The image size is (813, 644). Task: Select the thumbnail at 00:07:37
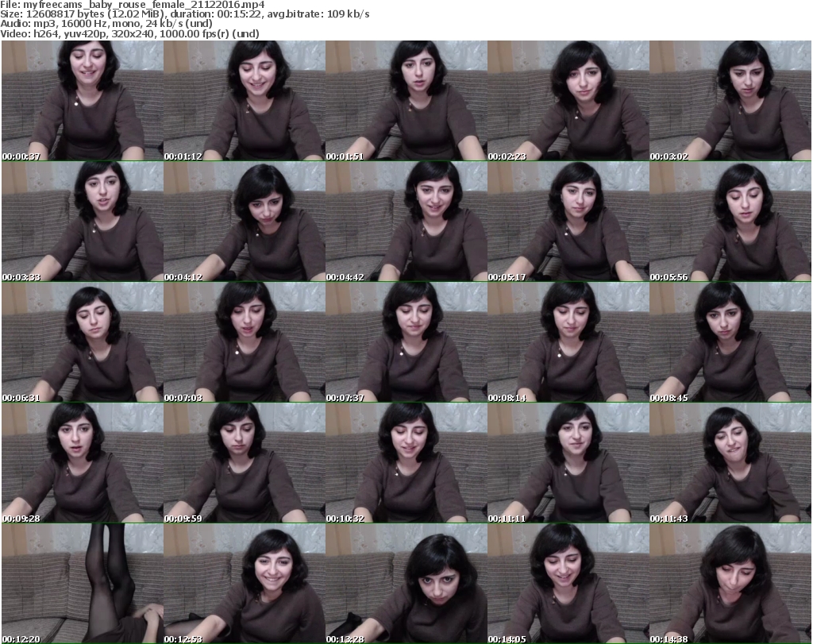406,342
